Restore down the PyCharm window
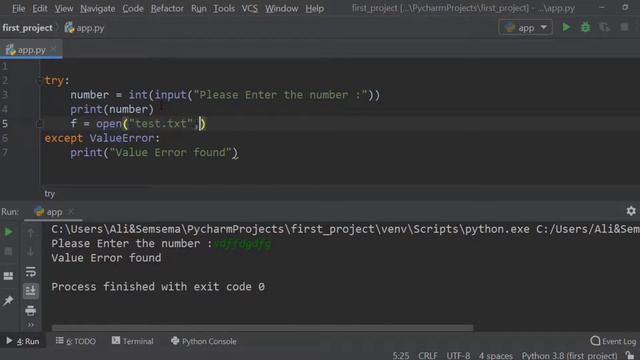640x360 pixels. 625,8
